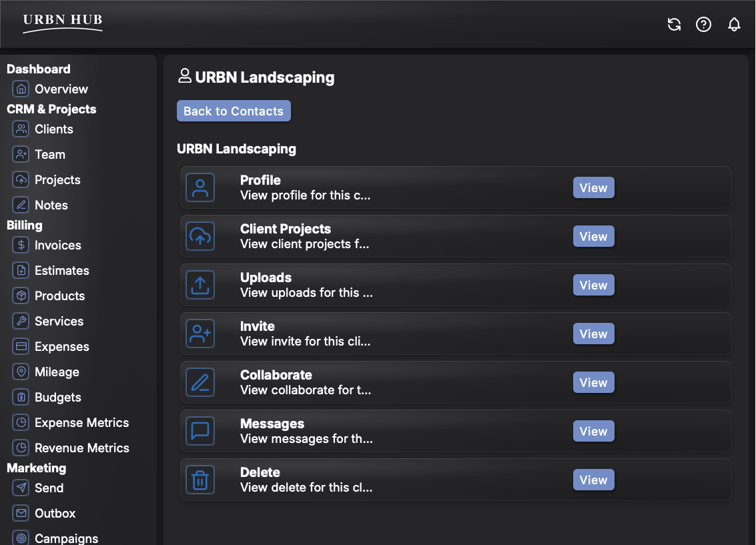Click View button for Profile row
This screenshot has width=756, height=545.
593,188
